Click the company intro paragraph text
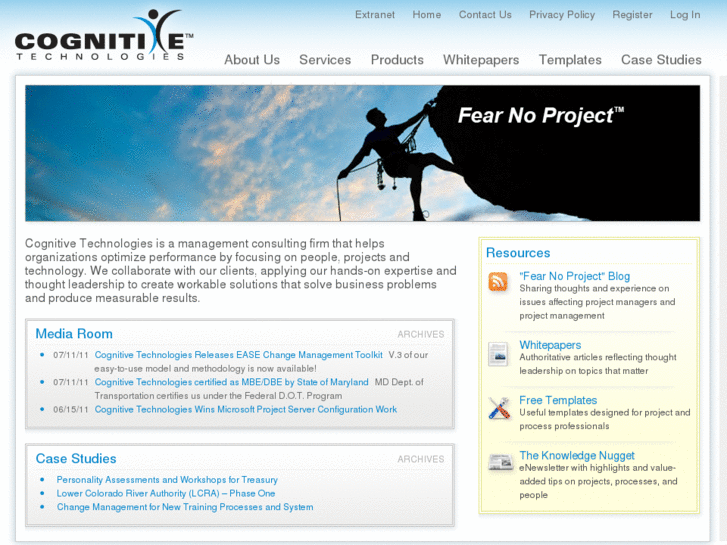The image size is (727, 545). (x=241, y=271)
